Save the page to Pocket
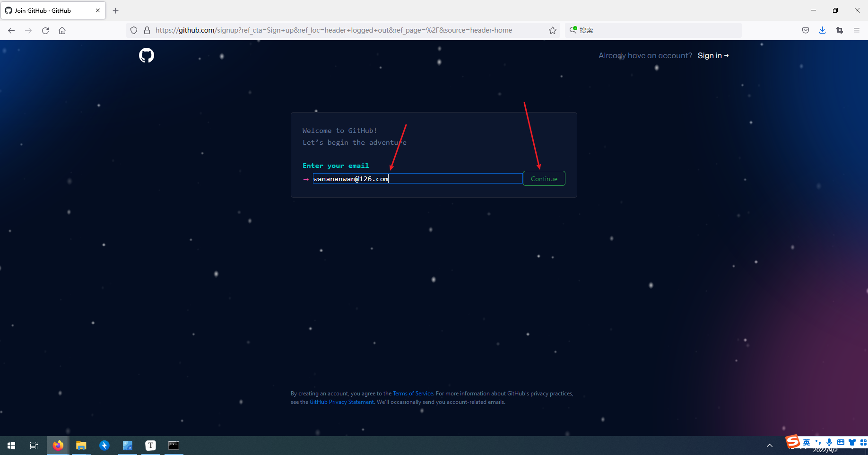868x455 pixels. 806,30
